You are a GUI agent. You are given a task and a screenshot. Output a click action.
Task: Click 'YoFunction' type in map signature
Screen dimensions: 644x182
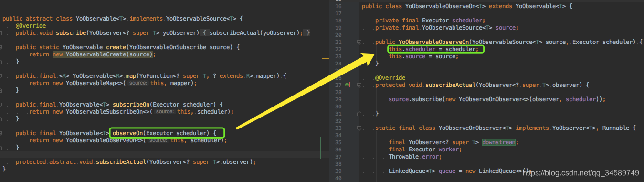(x=157, y=76)
